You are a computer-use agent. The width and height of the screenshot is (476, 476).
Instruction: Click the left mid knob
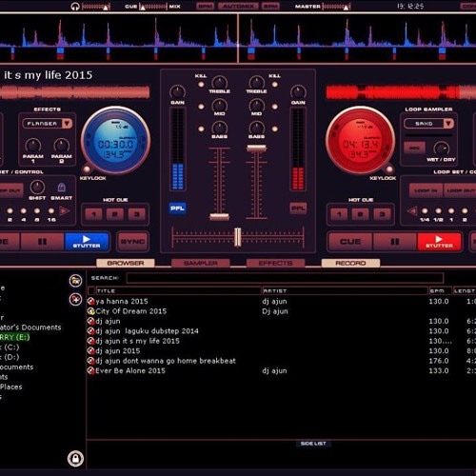[219, 105]
